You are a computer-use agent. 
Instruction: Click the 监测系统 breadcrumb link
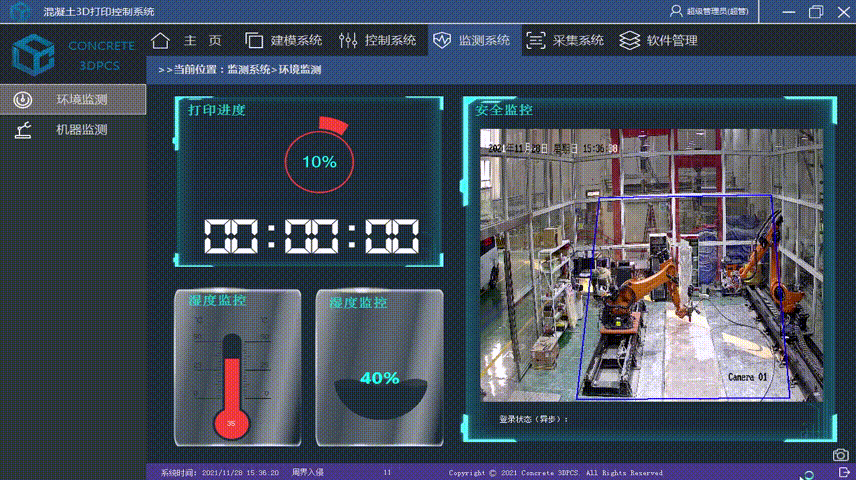click(248, 71)
